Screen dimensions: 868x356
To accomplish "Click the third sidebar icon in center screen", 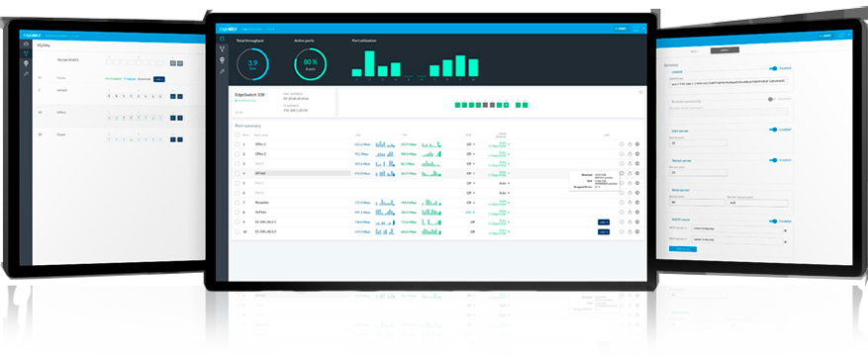I will point(222,60).
